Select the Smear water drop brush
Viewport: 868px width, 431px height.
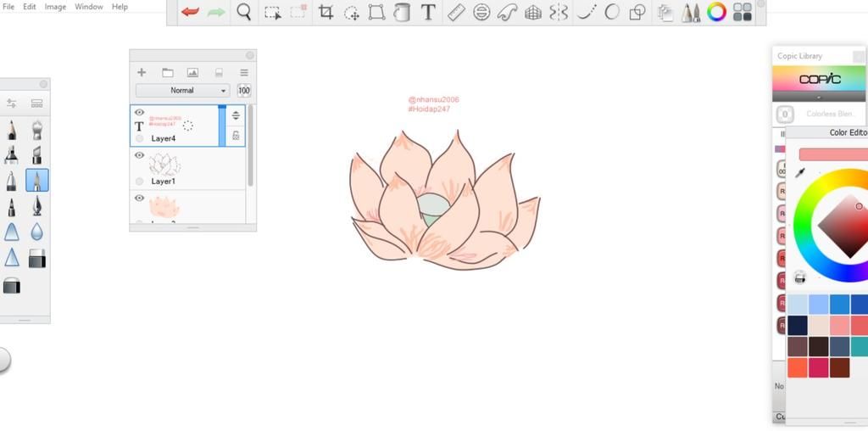tap(37, 232)
